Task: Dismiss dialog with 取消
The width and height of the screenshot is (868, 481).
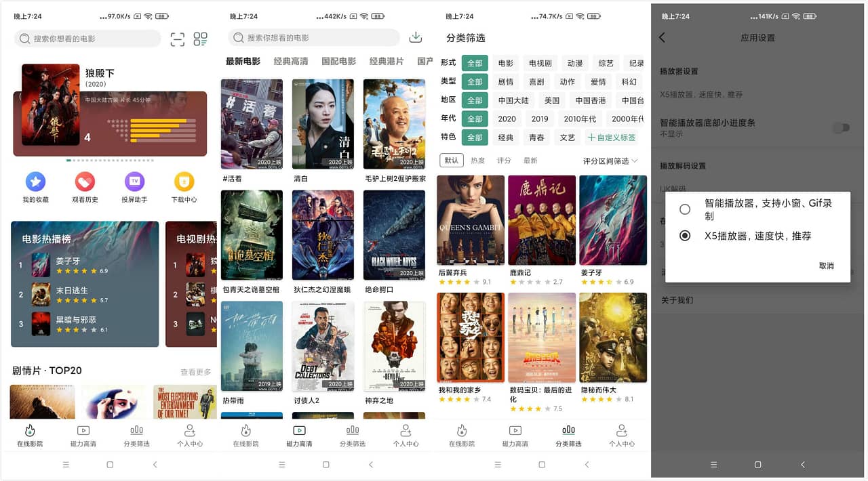Action: [x=826, y=266]
